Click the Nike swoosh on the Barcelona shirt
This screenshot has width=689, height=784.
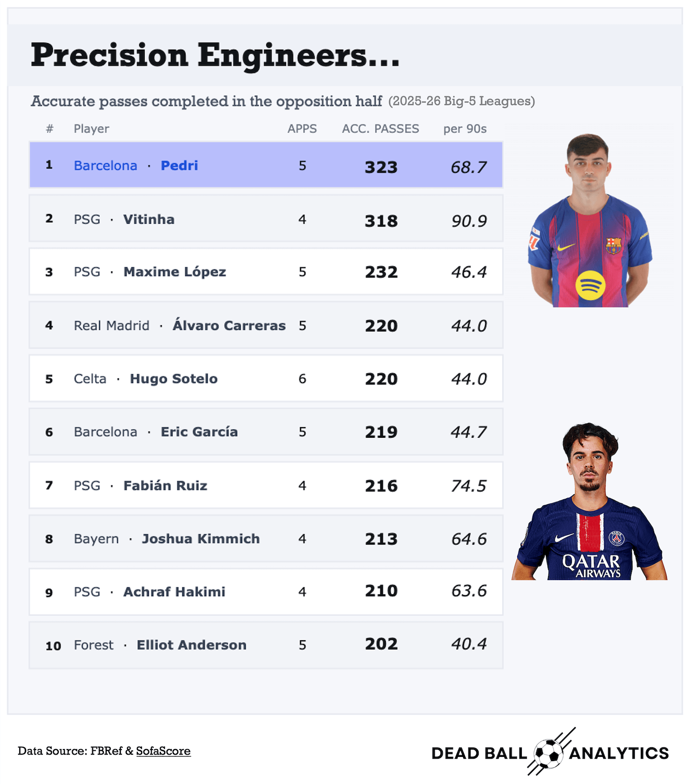tap(566, 247)
